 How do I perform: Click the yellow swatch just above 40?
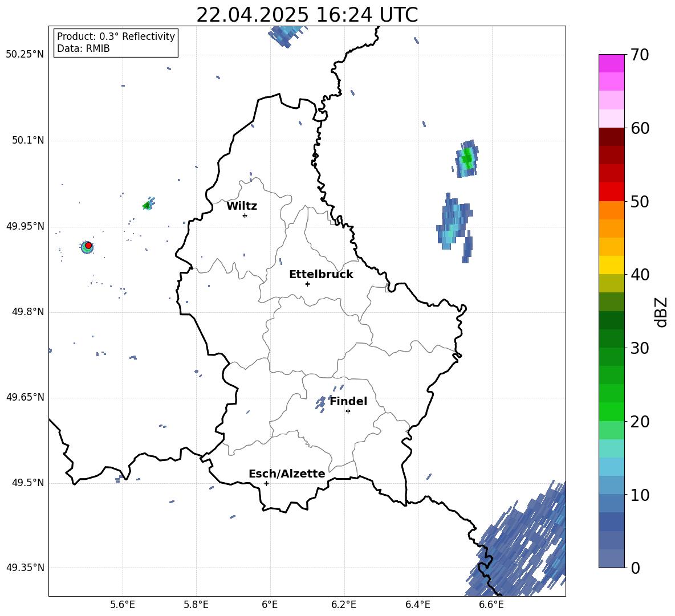(x=611, y=265)
